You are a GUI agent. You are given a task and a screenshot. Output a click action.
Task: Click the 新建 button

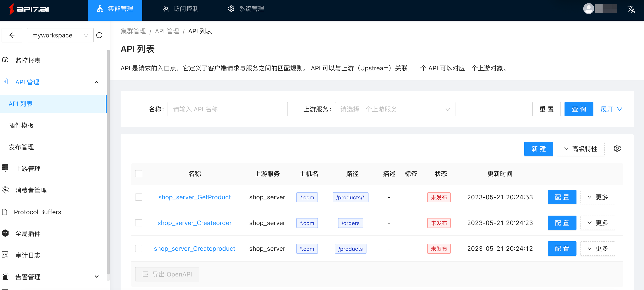coord(539,149)
